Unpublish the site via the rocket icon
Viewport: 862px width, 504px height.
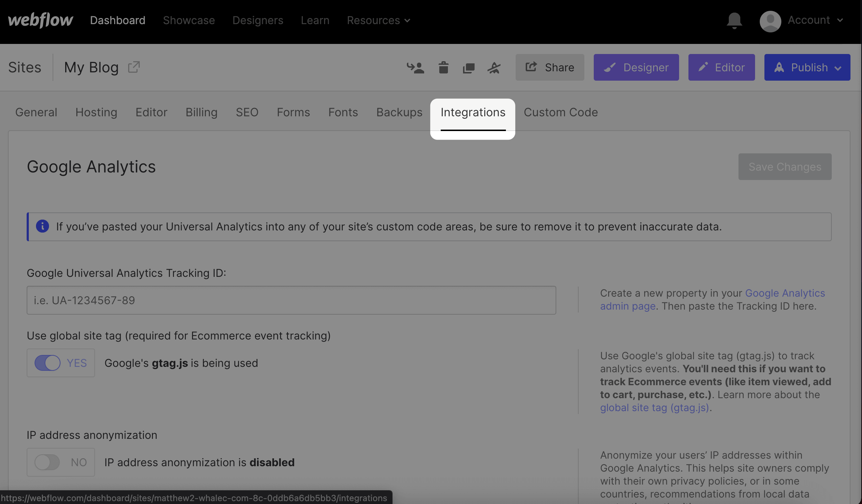494,67
